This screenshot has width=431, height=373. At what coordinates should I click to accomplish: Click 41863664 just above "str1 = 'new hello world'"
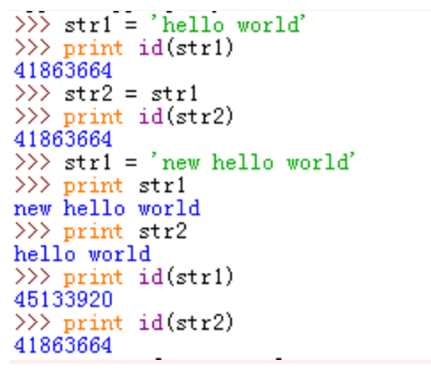(63, 139)
